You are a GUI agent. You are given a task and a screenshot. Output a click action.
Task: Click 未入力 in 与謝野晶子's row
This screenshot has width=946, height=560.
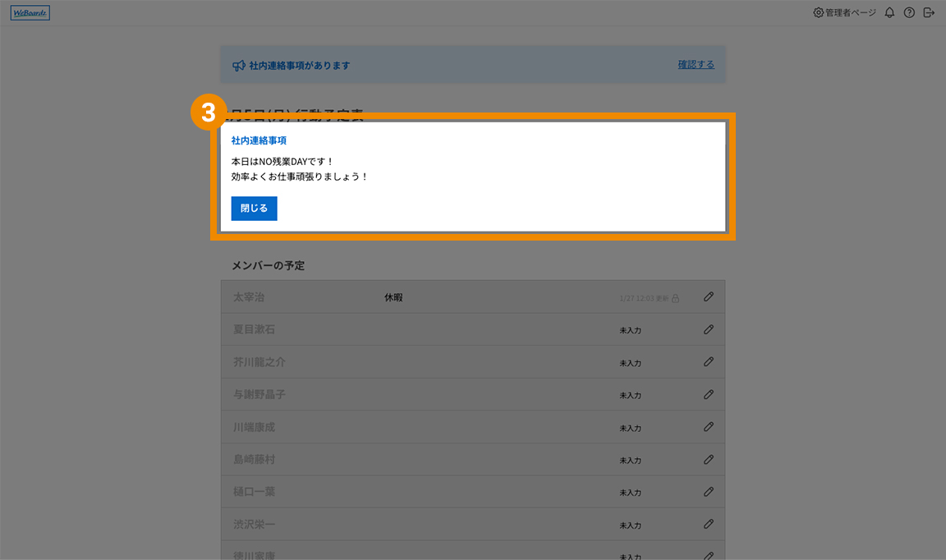[x=631, y=395]
